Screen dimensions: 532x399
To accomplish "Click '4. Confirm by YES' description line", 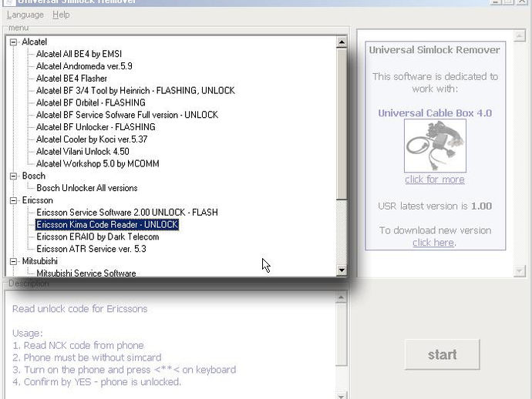I will tap(96, 382).
